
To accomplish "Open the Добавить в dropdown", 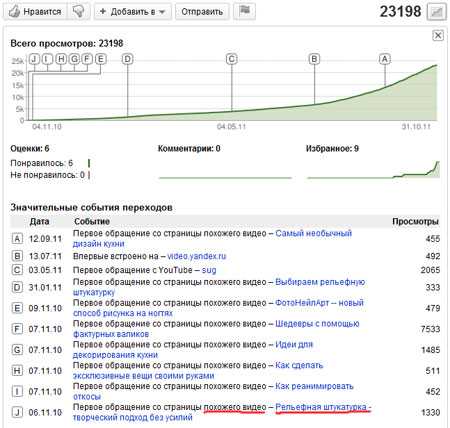I will (x=133, y=12).
